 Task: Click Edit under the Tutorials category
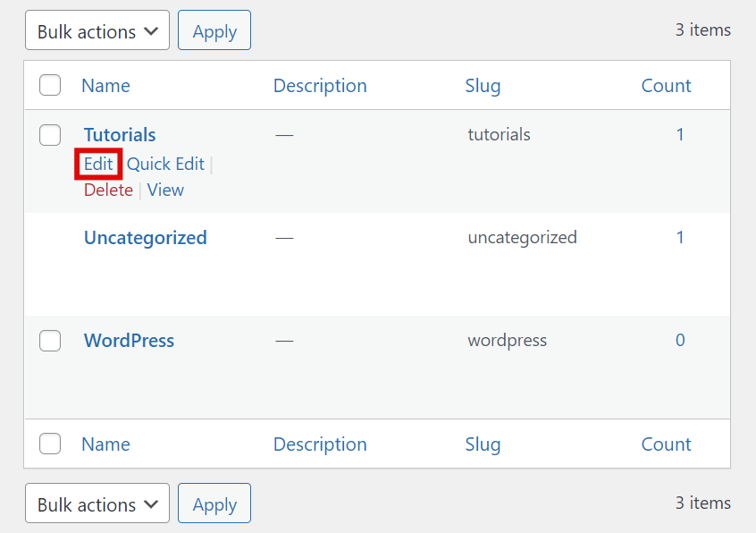[98, 164]
